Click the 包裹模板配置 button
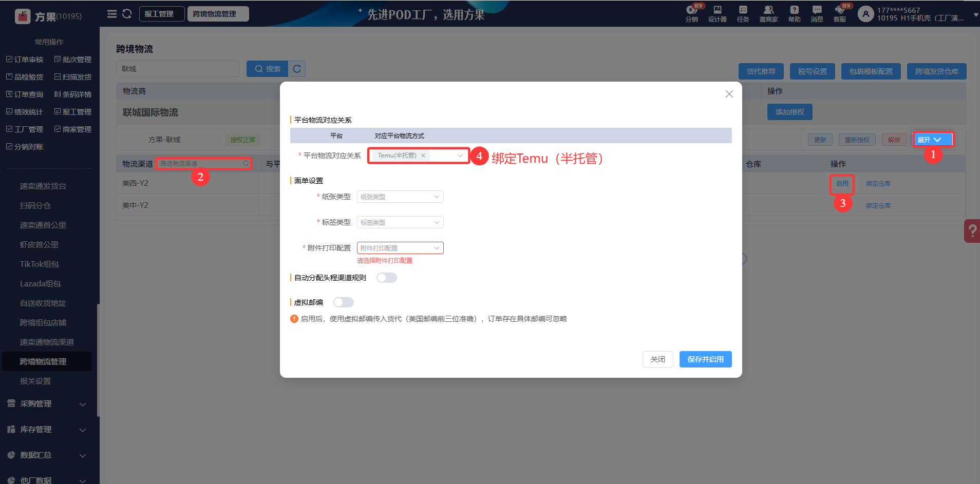 [x=871, y=71]
